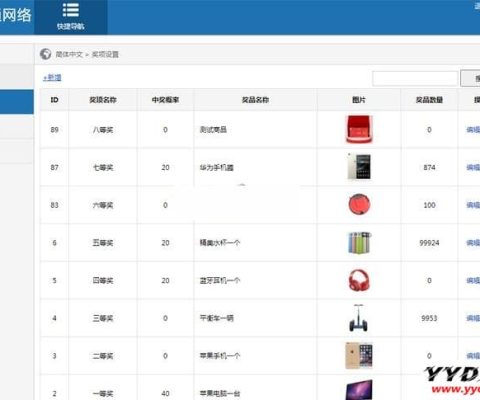
Task: Open the red headphones thumbnail
Action: [x=359, y=280]
